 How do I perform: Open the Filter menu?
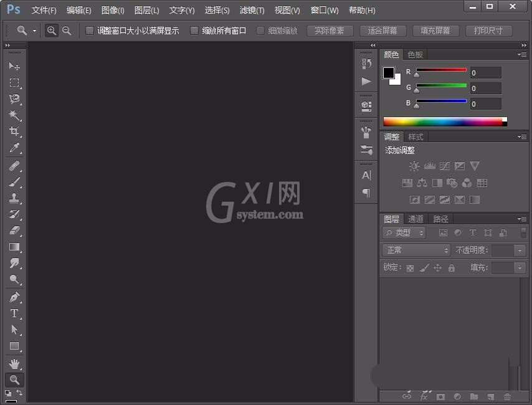point(252,11)
